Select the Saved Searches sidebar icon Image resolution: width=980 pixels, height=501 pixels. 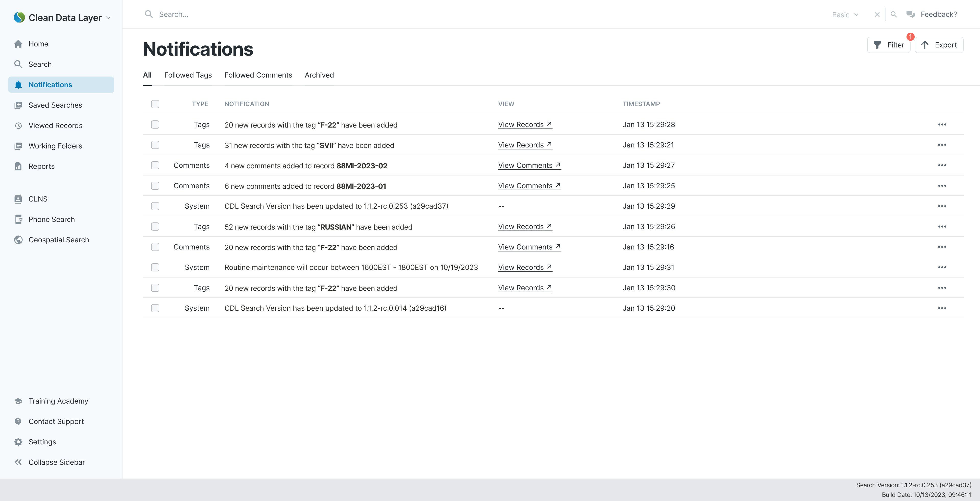click(x=18, y=105)
